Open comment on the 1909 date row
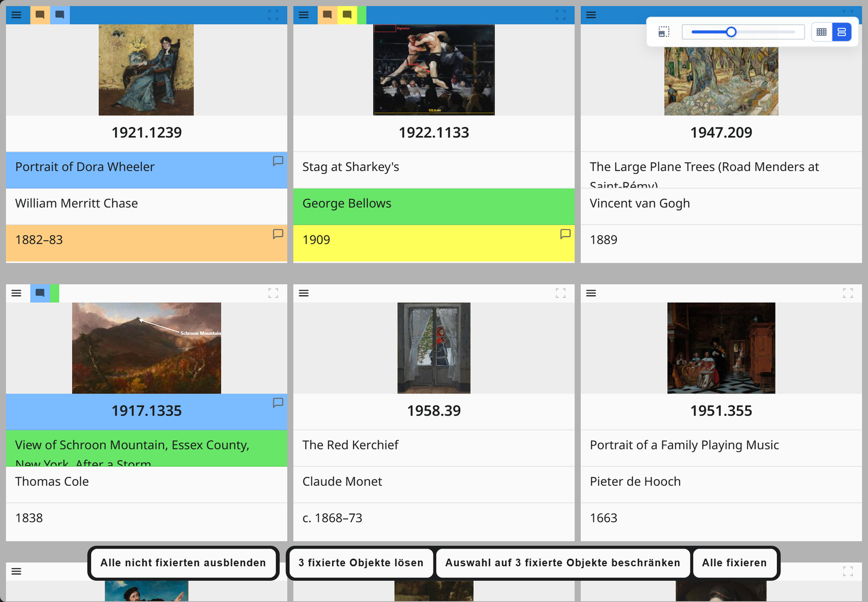868x602 pixels. coord(565,234)
